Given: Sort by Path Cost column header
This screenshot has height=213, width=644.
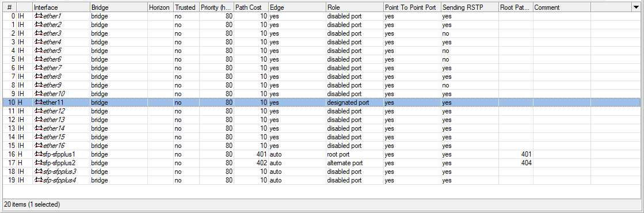Looking at the screenshot, I should click(251, 7).
